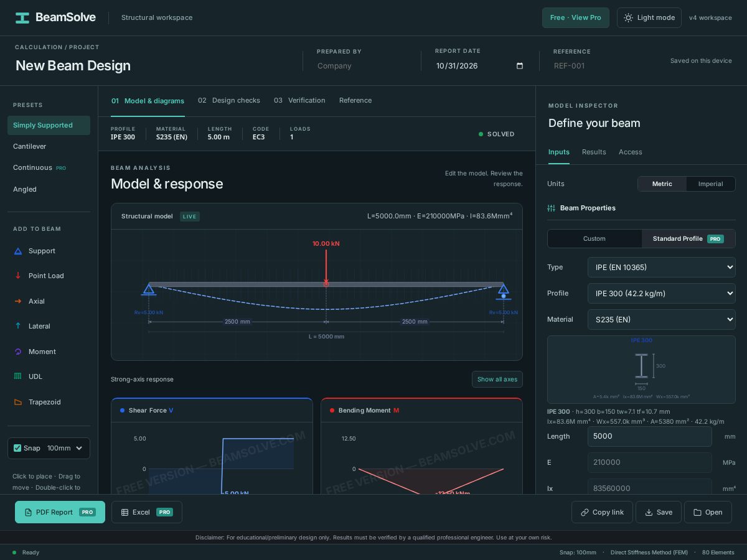
Task: Select the Simply Supported preset
Action: point(49,125)
